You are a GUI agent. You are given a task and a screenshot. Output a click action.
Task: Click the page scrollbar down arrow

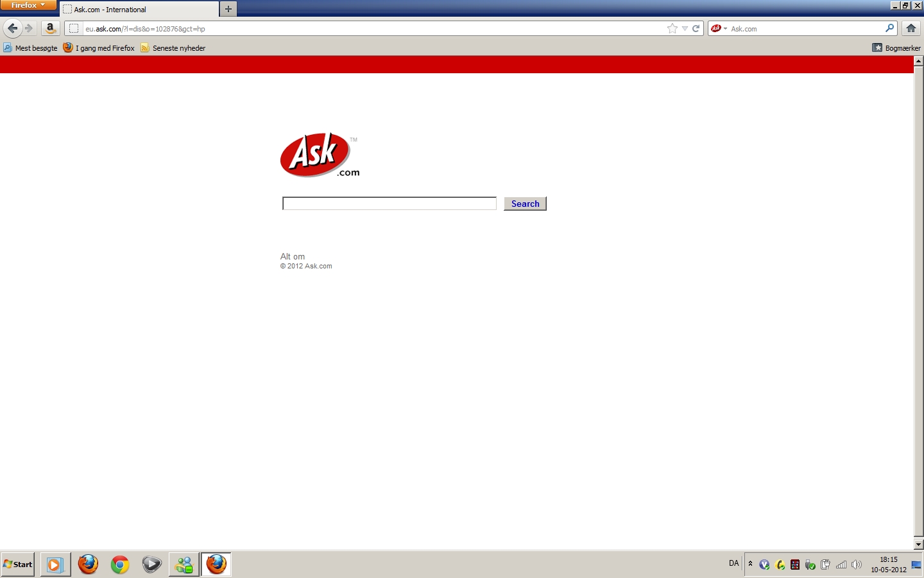(x=919, y=544)
